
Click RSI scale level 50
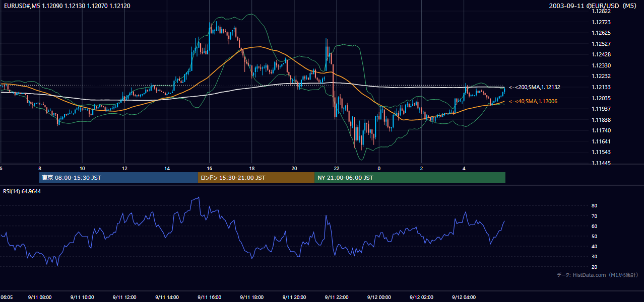[594, 237]
